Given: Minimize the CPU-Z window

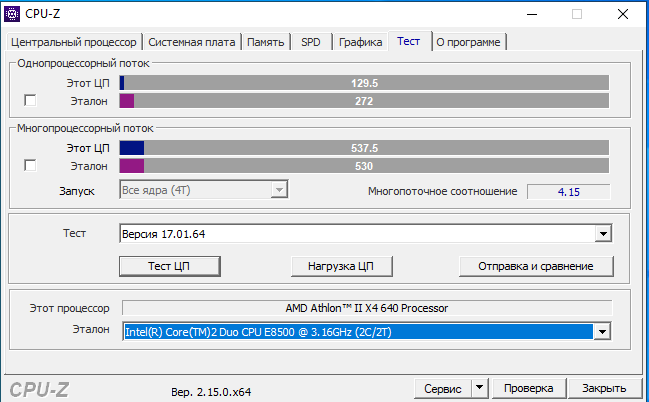Looking at the screenshot, I should [x=532, y=14].
